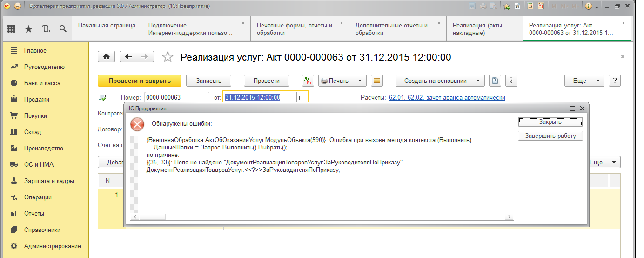
Task: Click the Записать button
Action: tap(208, 81)
